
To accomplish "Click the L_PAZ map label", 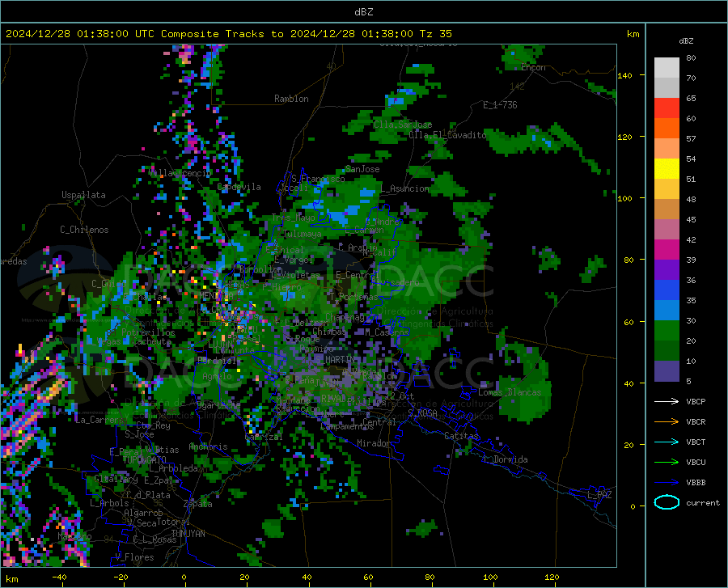I will (x=599, y=495).
